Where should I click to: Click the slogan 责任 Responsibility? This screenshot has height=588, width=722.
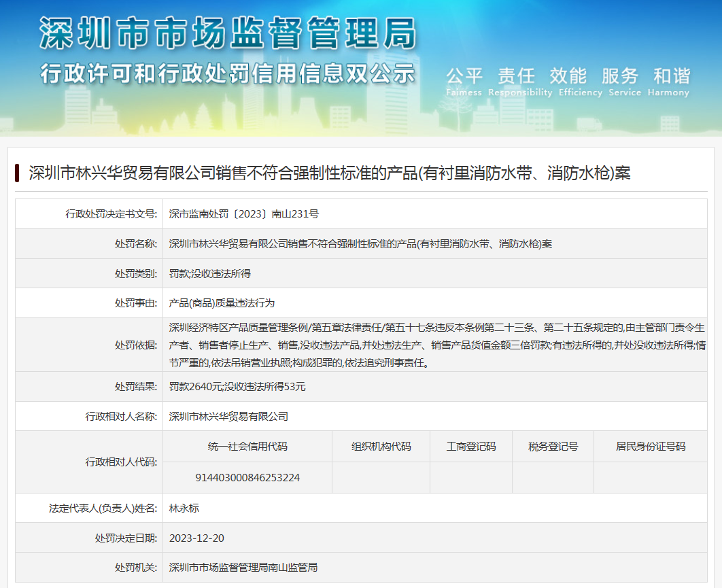pos(520,82)
